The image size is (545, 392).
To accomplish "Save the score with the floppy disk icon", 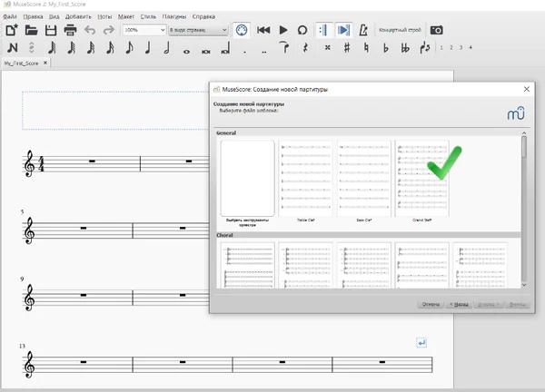I will [x=51, y=30].
